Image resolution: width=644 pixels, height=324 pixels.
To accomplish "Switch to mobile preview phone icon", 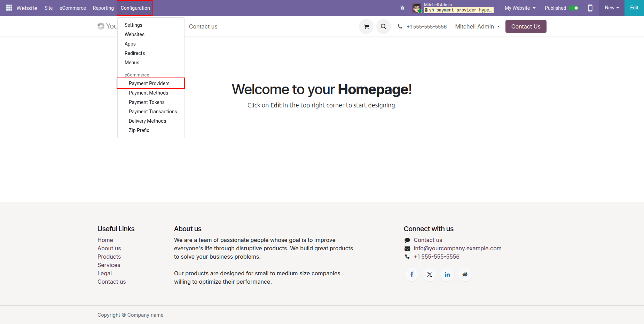I will [590, 8].
